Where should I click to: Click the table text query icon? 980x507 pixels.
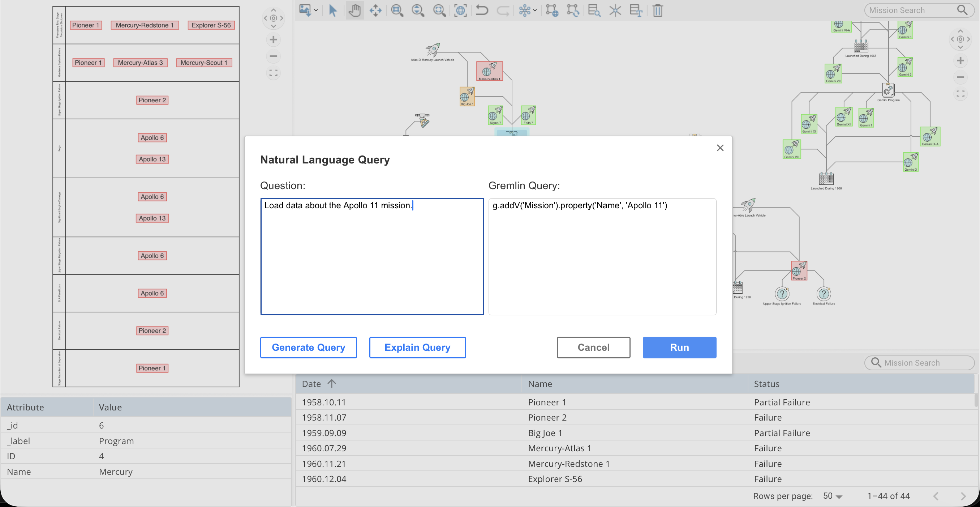click(636, 10)
